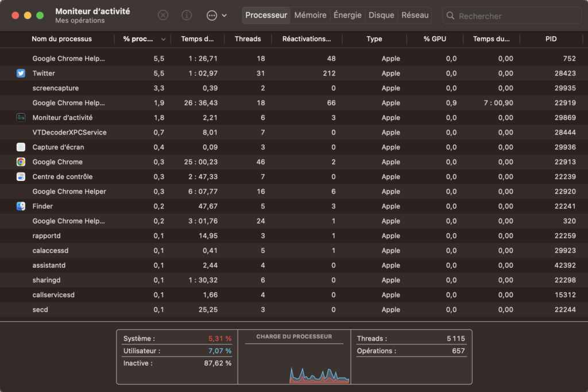Select the Google Chrome Helper process name
Viewport: 588px width, 392px height.
click(69, 191)
